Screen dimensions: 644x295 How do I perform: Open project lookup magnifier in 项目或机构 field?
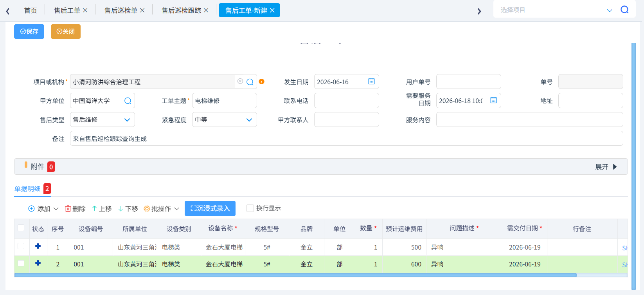250,82
